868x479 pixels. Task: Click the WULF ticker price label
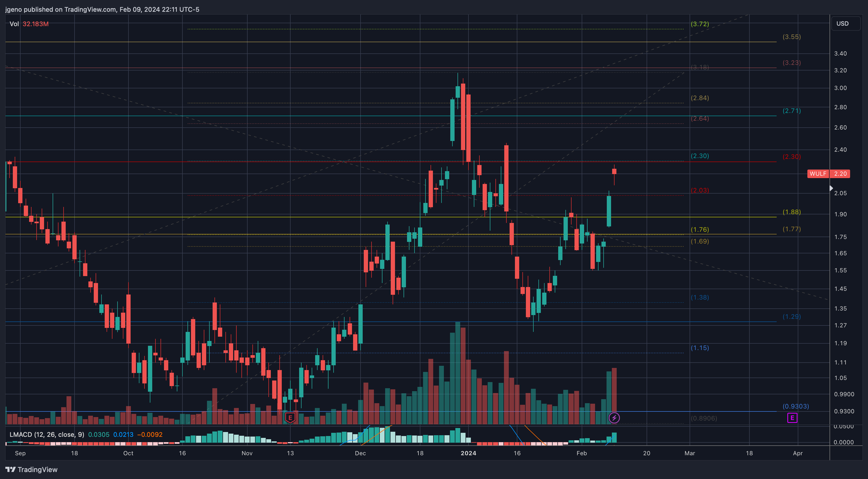tap(818, 174)
